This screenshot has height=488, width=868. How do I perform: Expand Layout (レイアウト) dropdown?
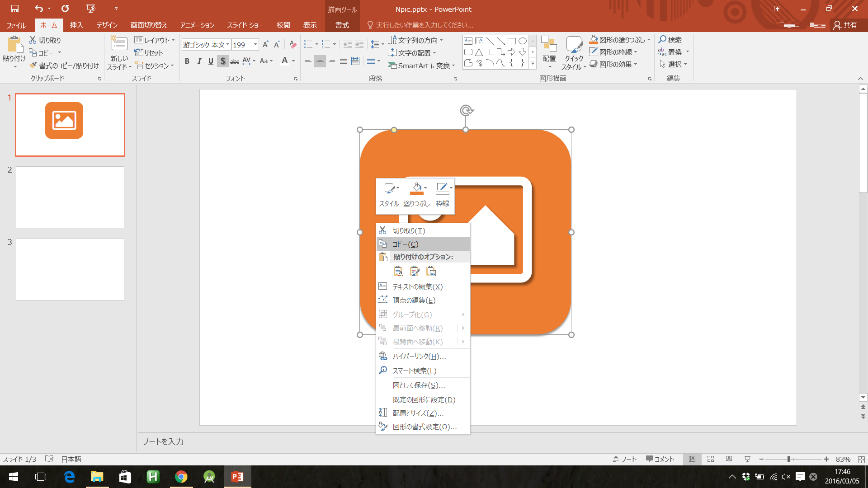155,40
